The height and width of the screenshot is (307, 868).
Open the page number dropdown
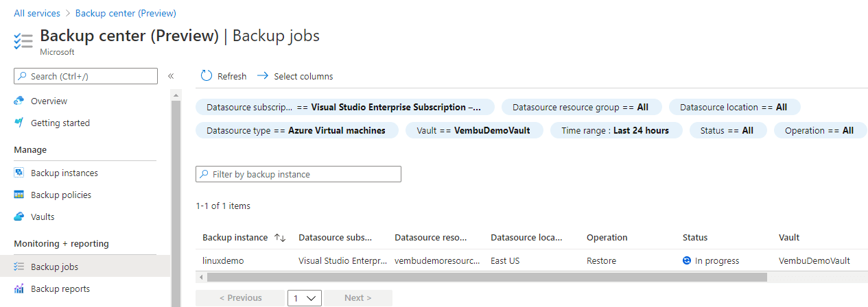click(304, 298)
